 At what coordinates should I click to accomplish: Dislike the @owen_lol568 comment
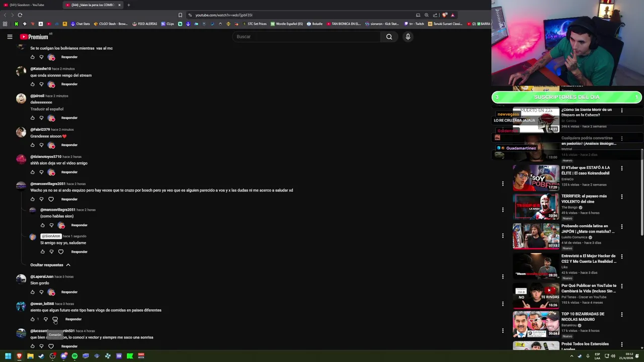tap(46, 319)
